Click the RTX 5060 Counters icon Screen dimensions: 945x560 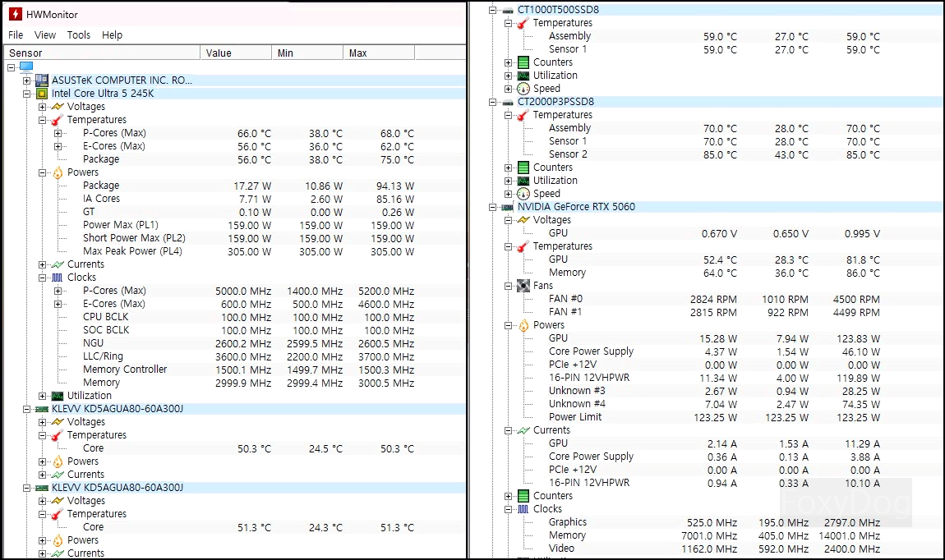[x=523, y=496]
